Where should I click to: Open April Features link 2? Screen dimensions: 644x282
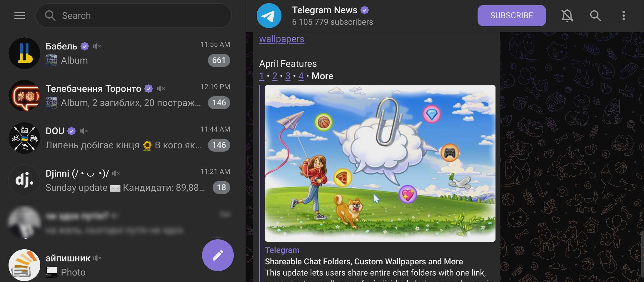[x=275, y=76]
